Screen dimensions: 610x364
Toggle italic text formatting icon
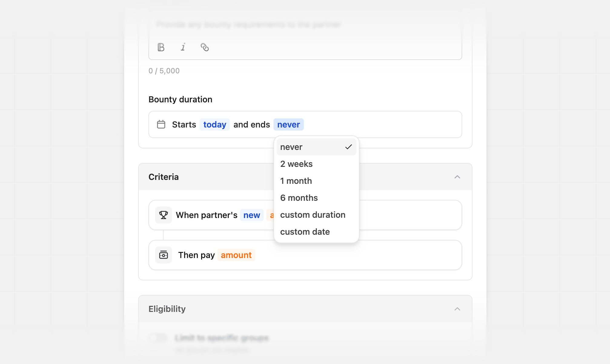183,47
